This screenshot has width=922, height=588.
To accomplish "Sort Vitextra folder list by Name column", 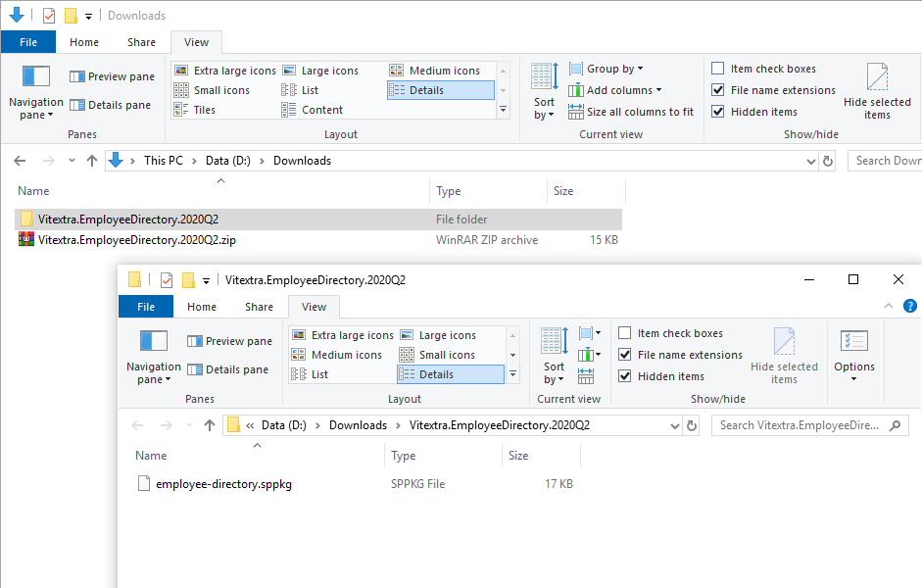I will (x=258, y=456).
